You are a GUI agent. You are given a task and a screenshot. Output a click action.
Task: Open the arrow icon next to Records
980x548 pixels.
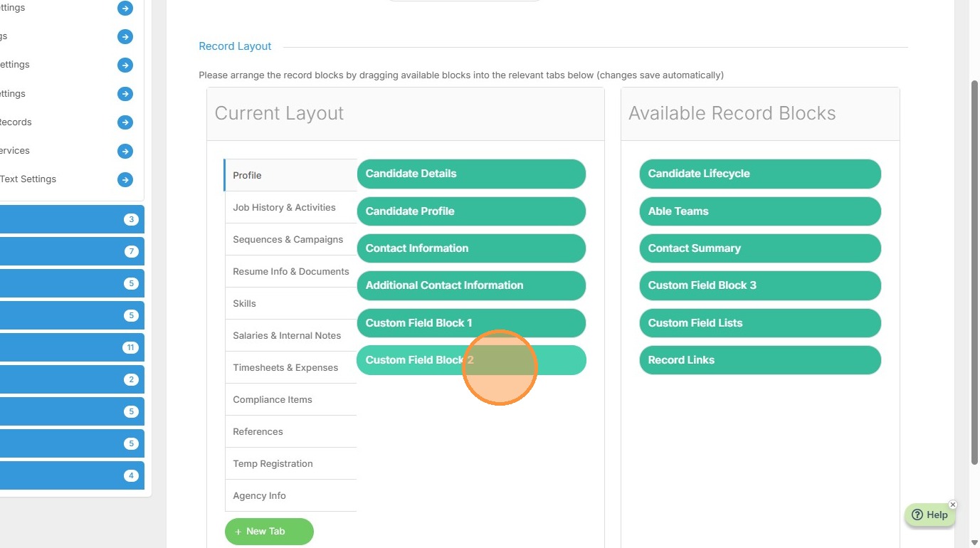click(x=125, y=122)
